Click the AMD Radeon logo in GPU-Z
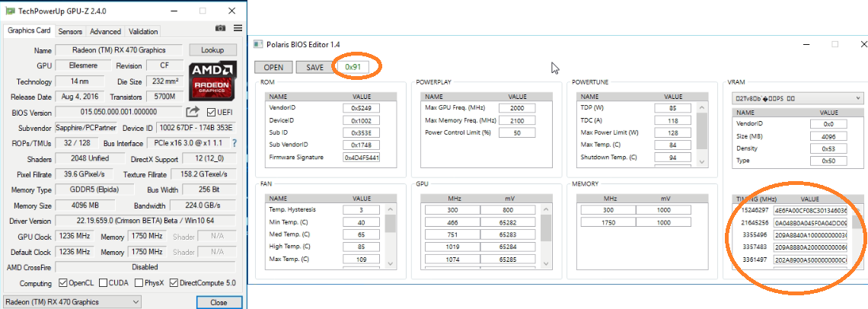Image resolution: width=868 pixels, height=309 pixels. [x=213, y=81]
